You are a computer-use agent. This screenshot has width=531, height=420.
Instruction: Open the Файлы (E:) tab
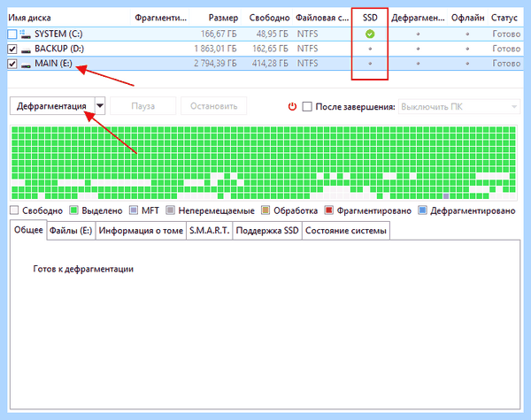[x=71, y=231]
